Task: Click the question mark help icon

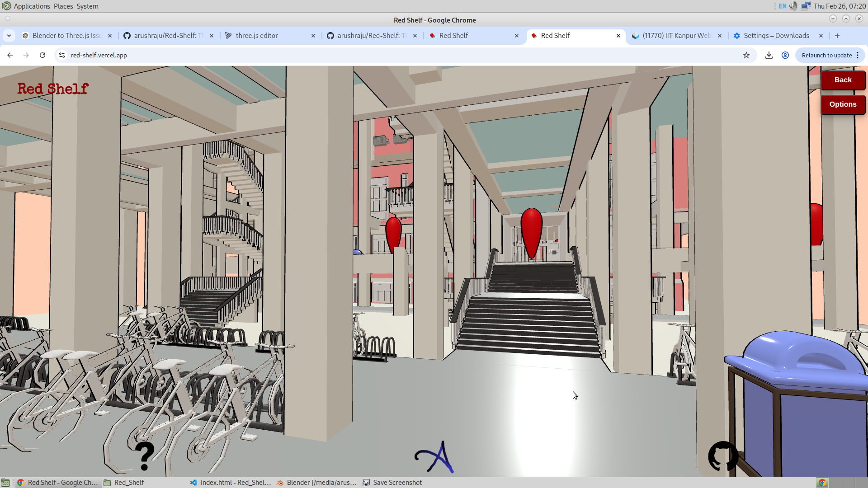Action: coord(145,456)
